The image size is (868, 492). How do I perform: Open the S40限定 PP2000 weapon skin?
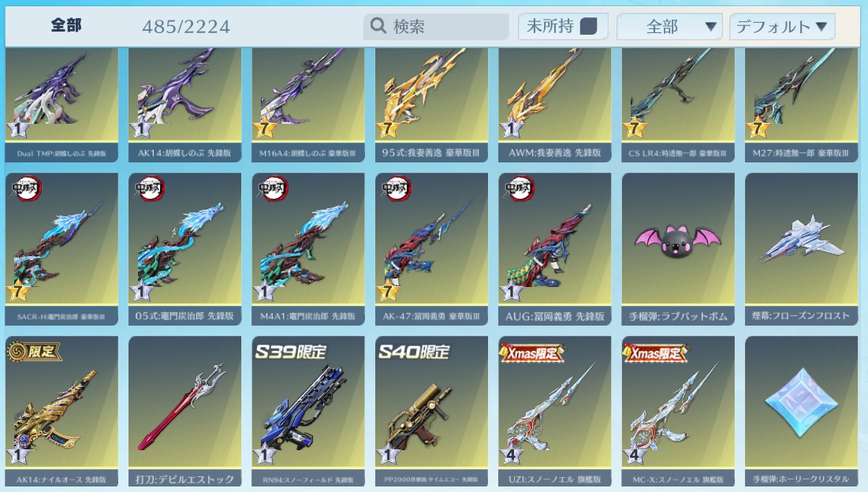coord(431,412)
